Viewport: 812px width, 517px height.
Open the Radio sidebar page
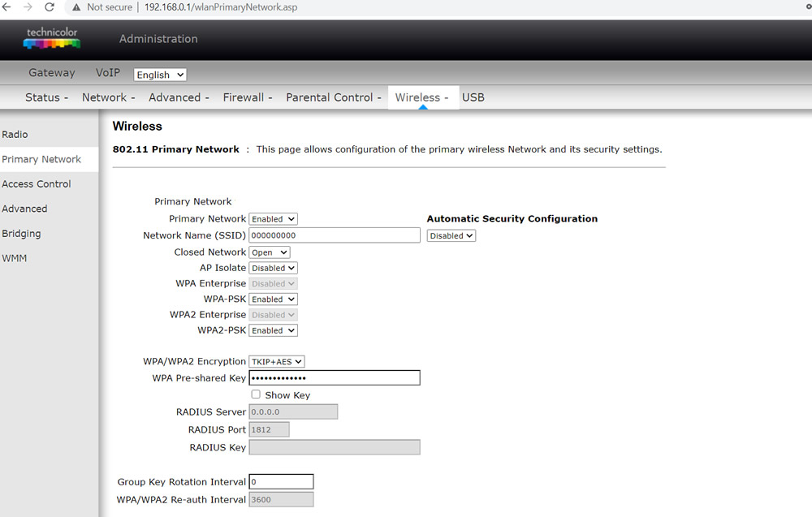[15, 135]
